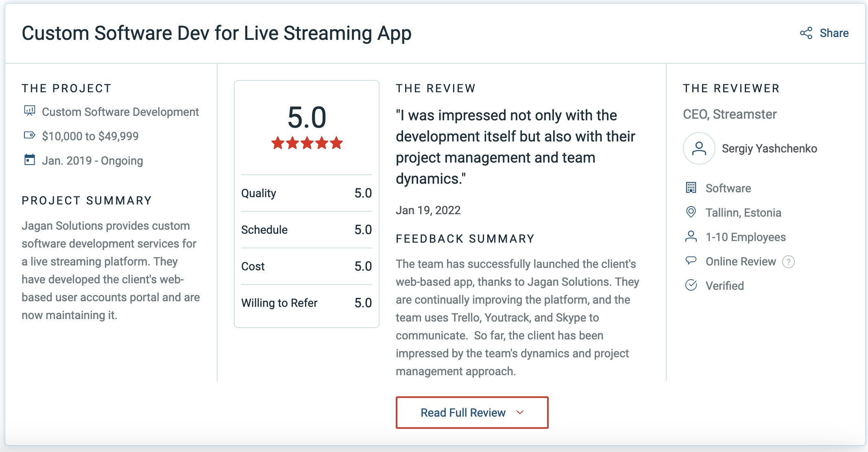The width and height of the screenshot is (868, 452).
Task: Click the speech bubble icon for Online Review
Action: tap(691, 261)
